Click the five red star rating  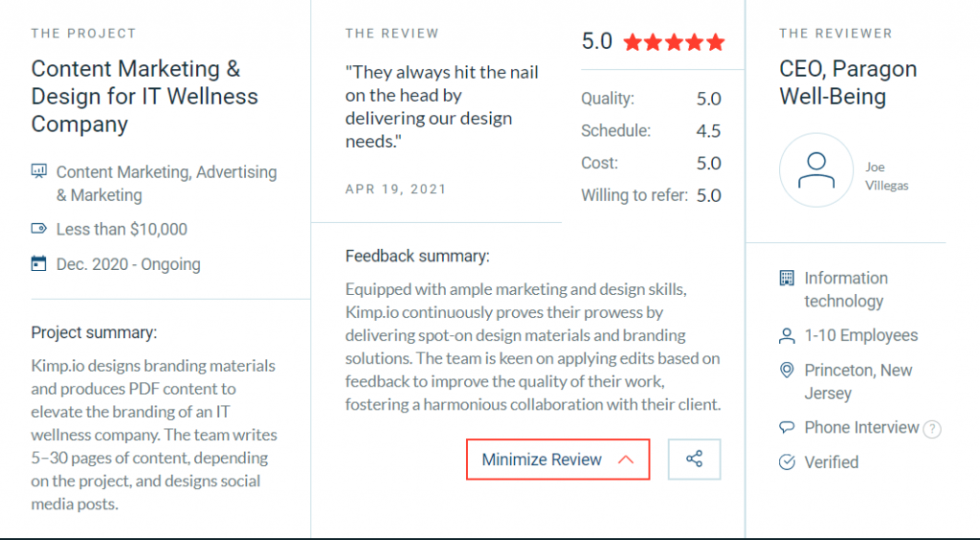(x=674, y=42)
